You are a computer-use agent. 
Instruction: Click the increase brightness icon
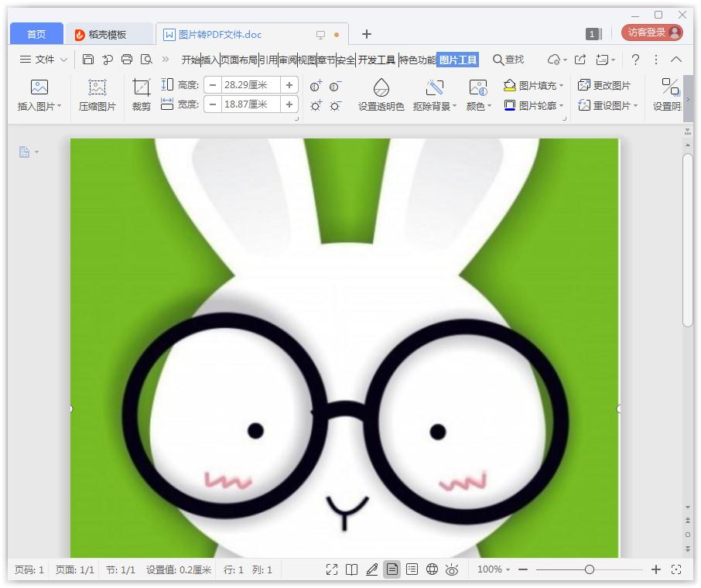[x=315, y=107]
